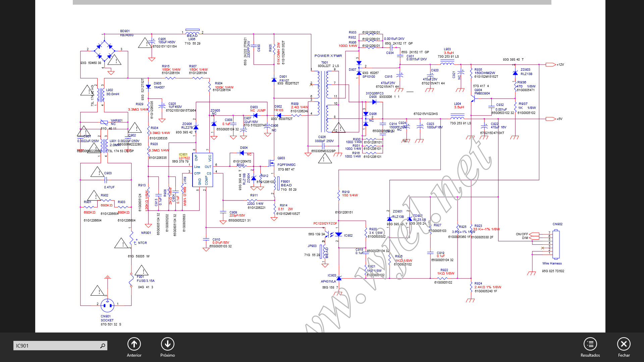
Task: Click the BD901 bridge rectifier label
Action: [x=125, y=31]
